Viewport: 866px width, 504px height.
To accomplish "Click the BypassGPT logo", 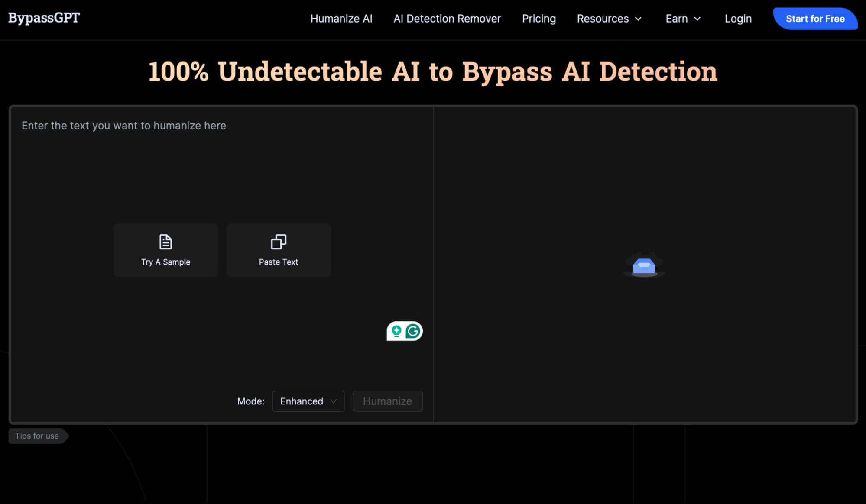I will (44, 18).
